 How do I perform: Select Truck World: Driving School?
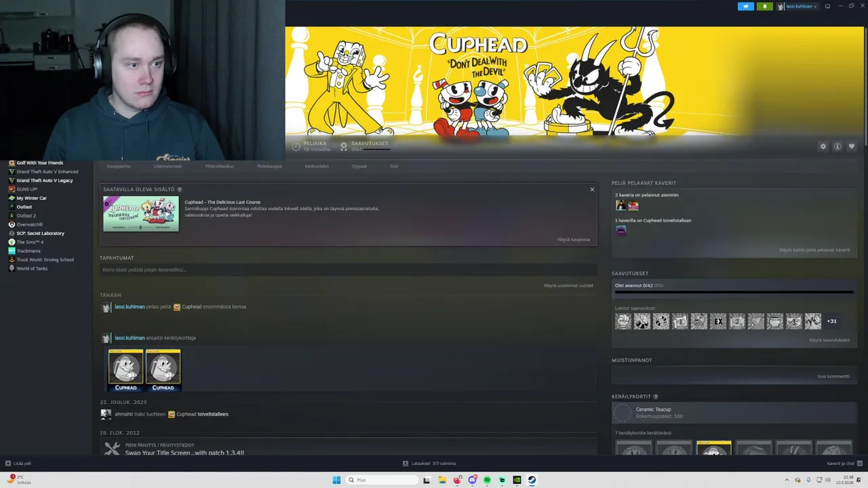pyautogui.click(x=41, y=260)
